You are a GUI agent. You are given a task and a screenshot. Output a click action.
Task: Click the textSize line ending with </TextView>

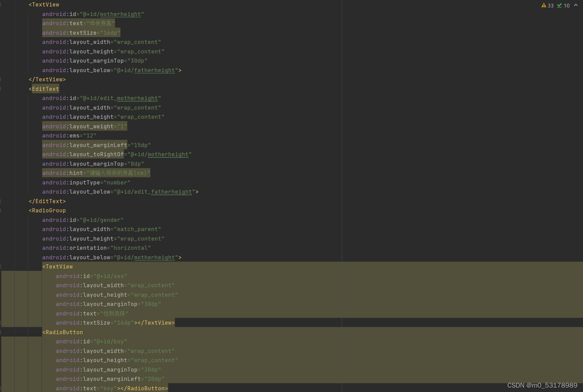(x=115, y=323)
